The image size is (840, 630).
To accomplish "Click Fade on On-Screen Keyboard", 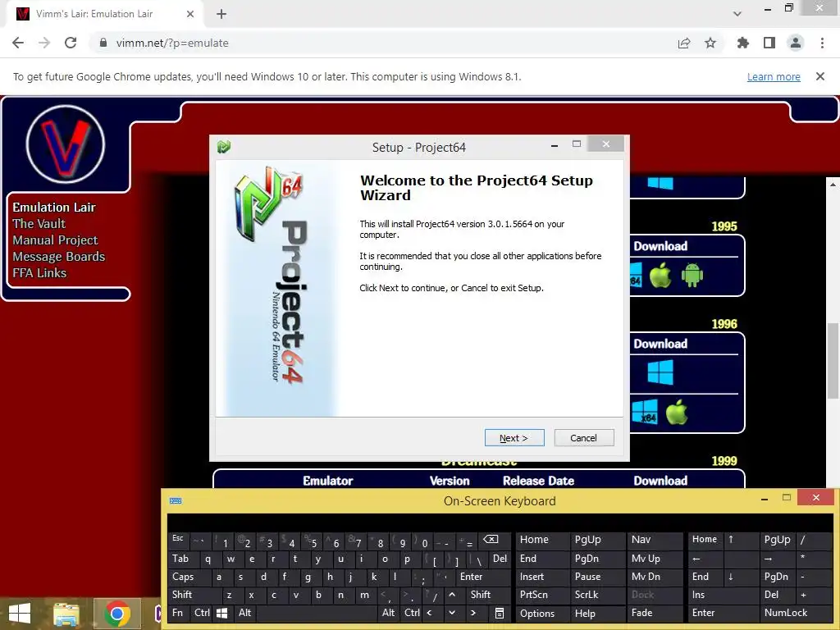I will [x=655, y=613].
